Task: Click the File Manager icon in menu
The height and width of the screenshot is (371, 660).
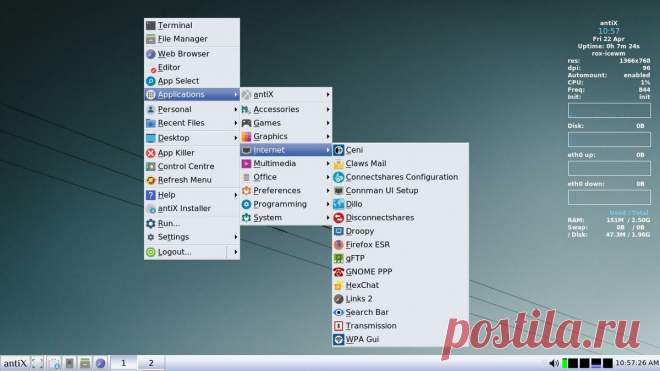Action: click(151, 39)
